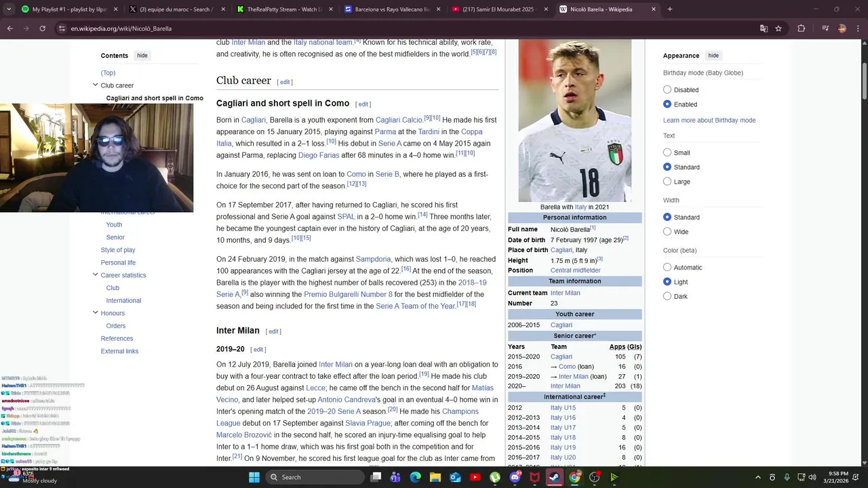The height and width of the screenshot is (488, 868).
Task: Collapse Club career section in contents
Action: point(95,85)
